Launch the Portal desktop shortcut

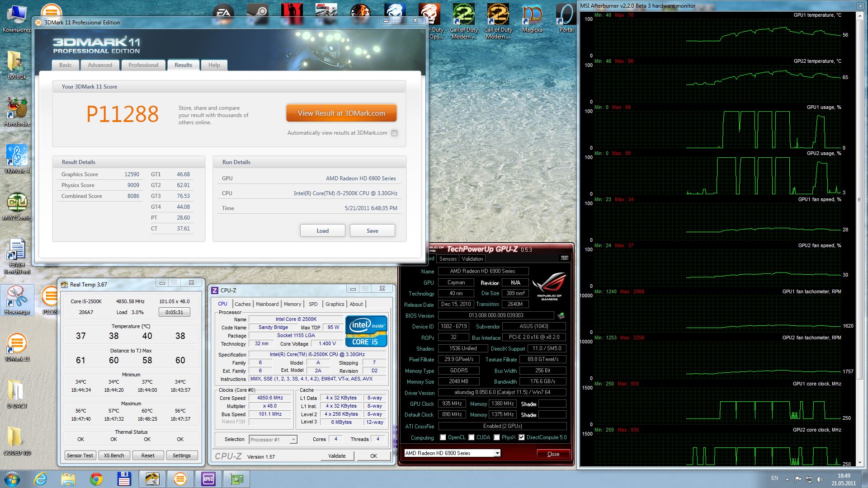point(566,19)
